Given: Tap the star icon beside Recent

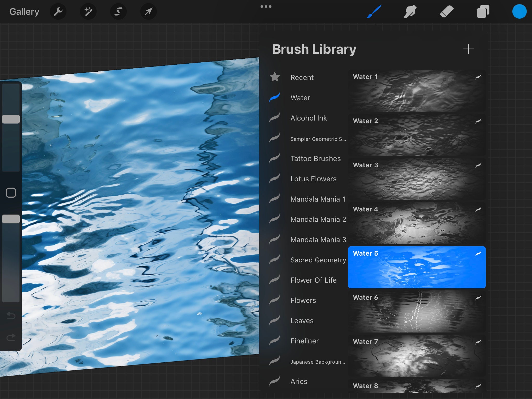Looking at the screenshot, I should [x=275, y=77].
